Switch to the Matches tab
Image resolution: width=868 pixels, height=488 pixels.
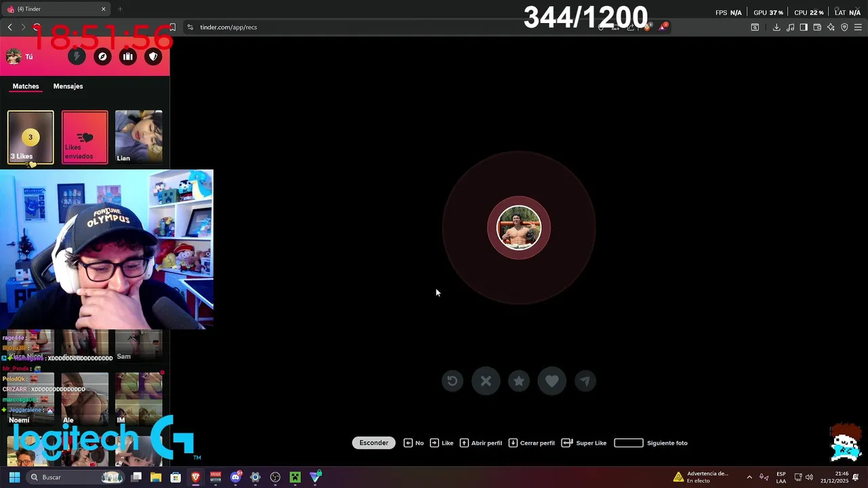[26, 86]
